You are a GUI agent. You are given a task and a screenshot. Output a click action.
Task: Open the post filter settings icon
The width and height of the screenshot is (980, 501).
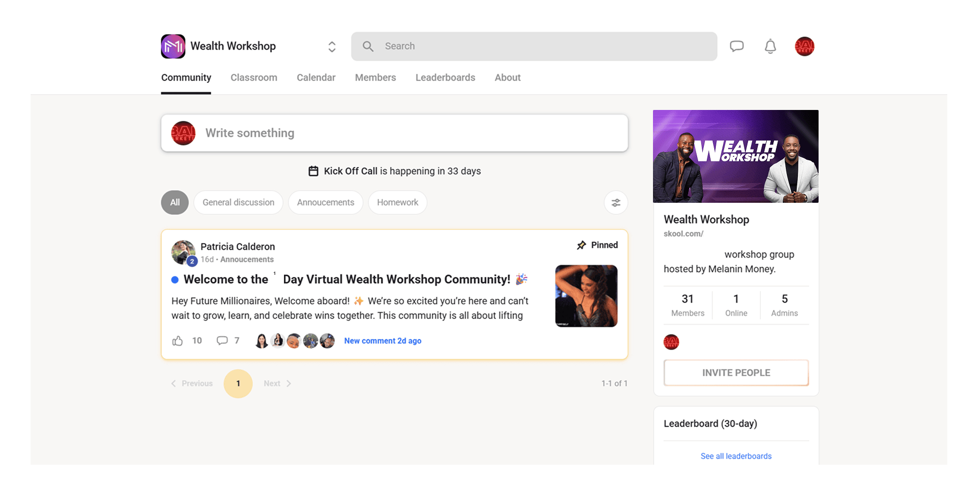(x=616, y=203)
